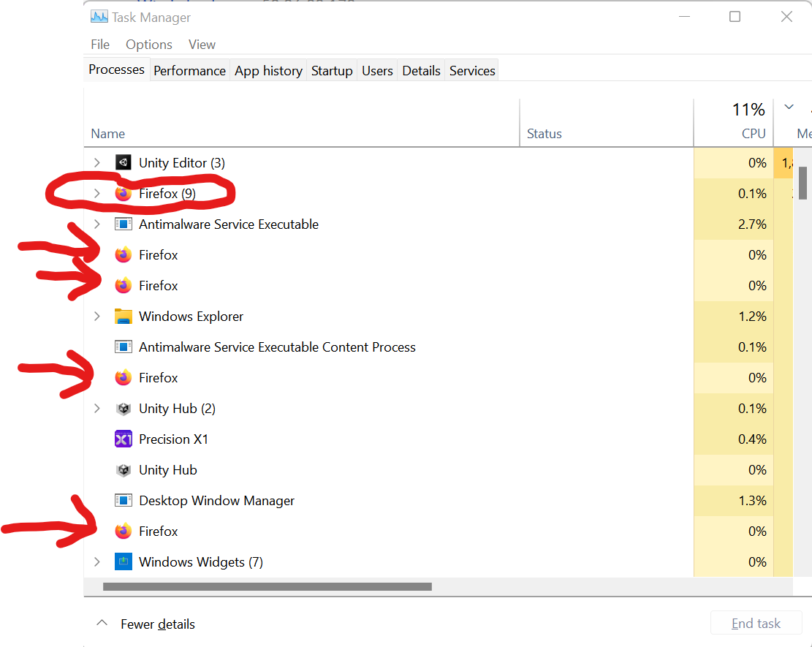Click the Task Manager title bar icon

point(99,17)
